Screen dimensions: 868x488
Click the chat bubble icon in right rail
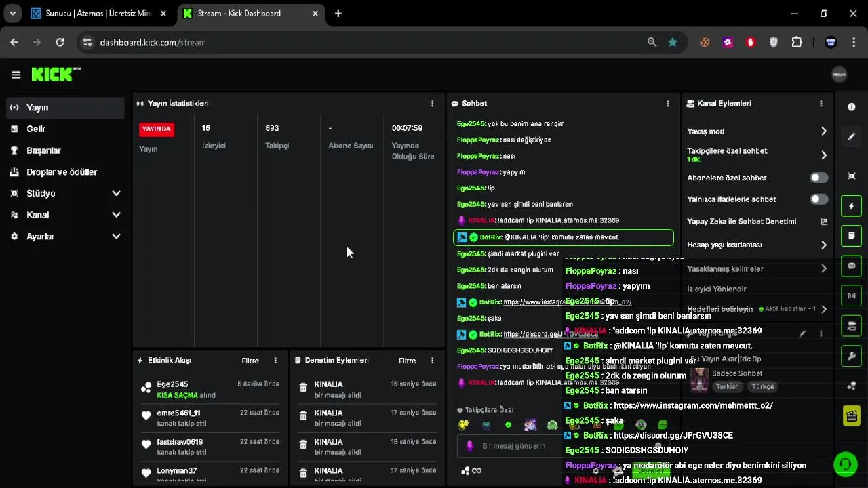click(852, 266)
